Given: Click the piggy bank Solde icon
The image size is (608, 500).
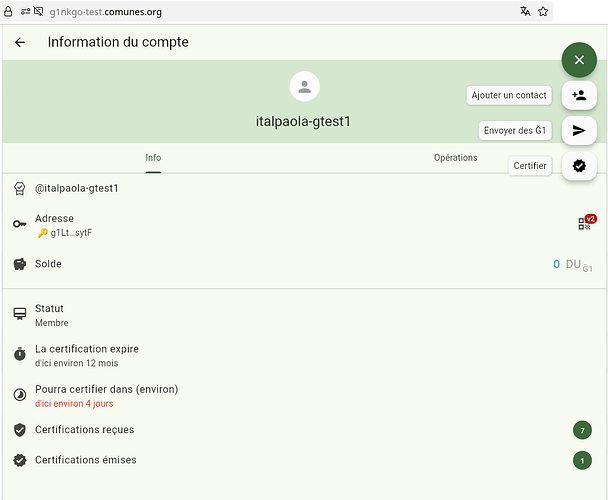Looking at the screenshot, I should click(19, 264).
